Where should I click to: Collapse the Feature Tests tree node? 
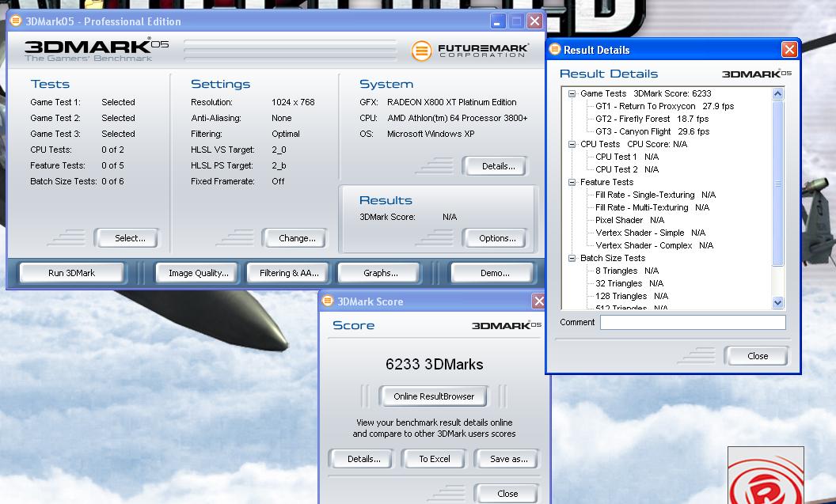point(572,182)
